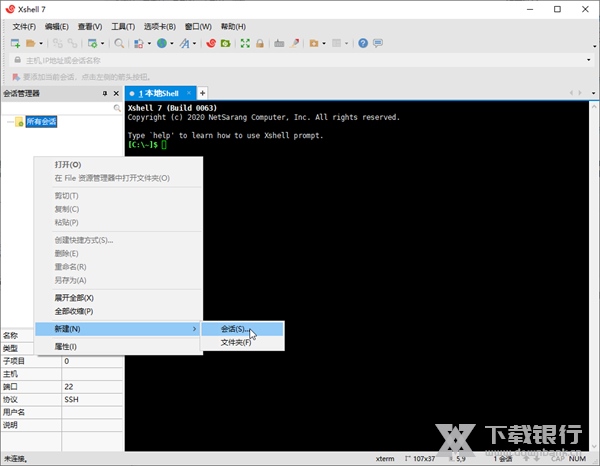Expand the globe encoding dropdown arrow
The image size is (600, 466).
(x=172, y=44)
